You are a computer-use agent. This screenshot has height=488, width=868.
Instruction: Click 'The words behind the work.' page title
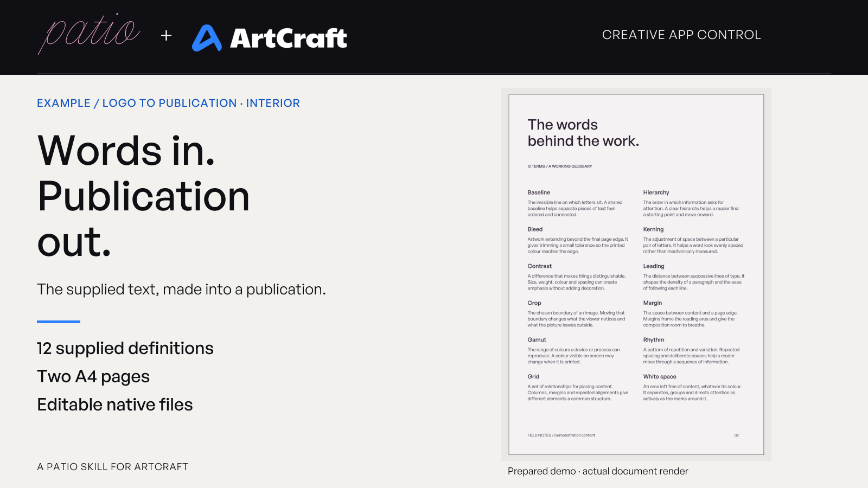click(583, 133)
